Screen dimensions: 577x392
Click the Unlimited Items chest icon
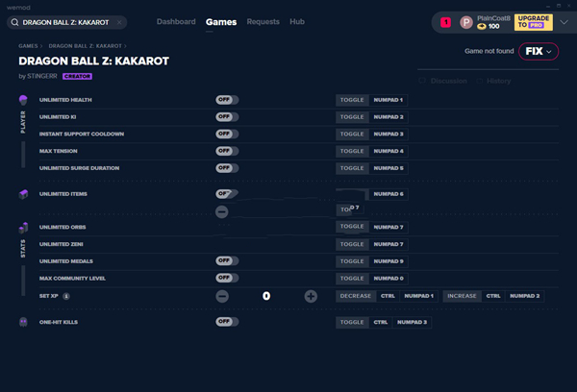tap(23, 194)
